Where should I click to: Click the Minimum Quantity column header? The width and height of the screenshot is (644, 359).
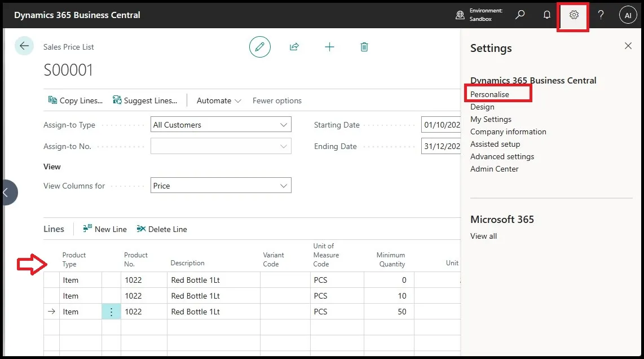tap(391, 260)
